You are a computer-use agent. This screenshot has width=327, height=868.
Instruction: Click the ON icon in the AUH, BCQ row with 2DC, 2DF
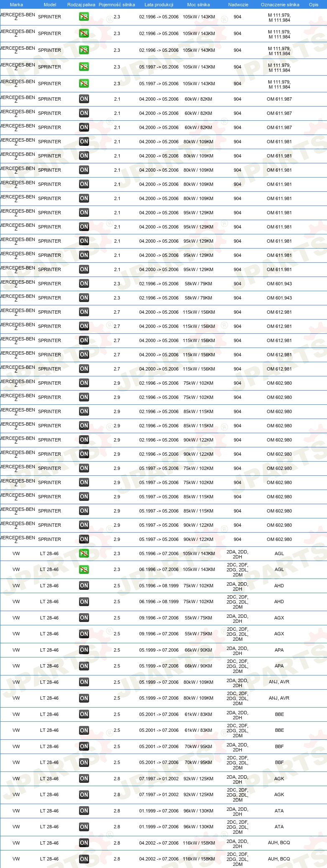[84, 859]
